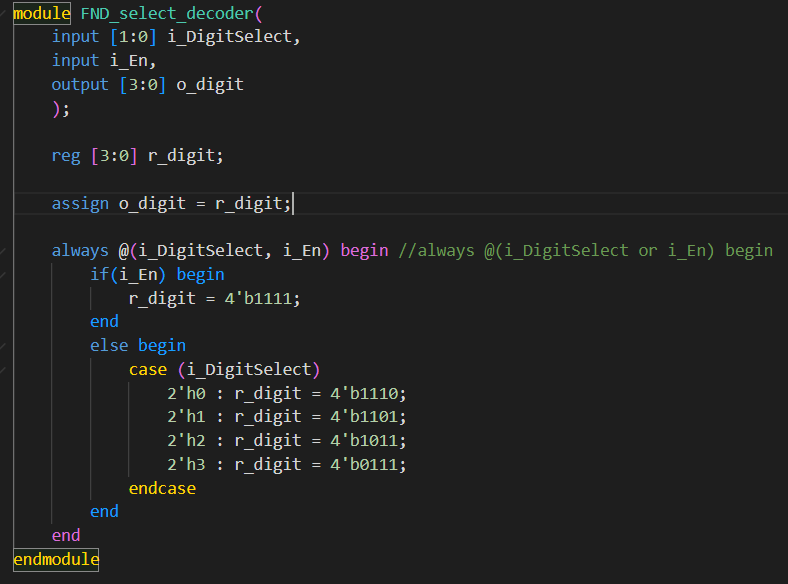
Task: Click the value 4'b1111
Action: point(258,299)
